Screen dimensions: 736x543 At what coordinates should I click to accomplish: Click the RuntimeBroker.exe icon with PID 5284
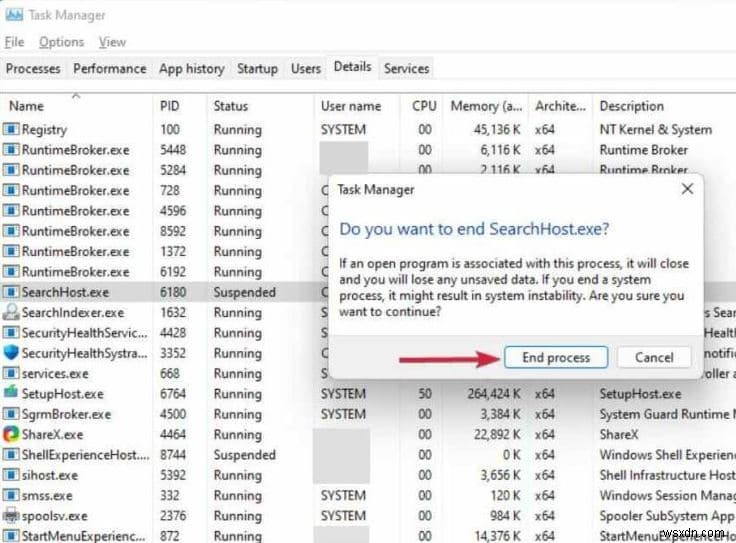pyautogui.click(x=11, y=169)
